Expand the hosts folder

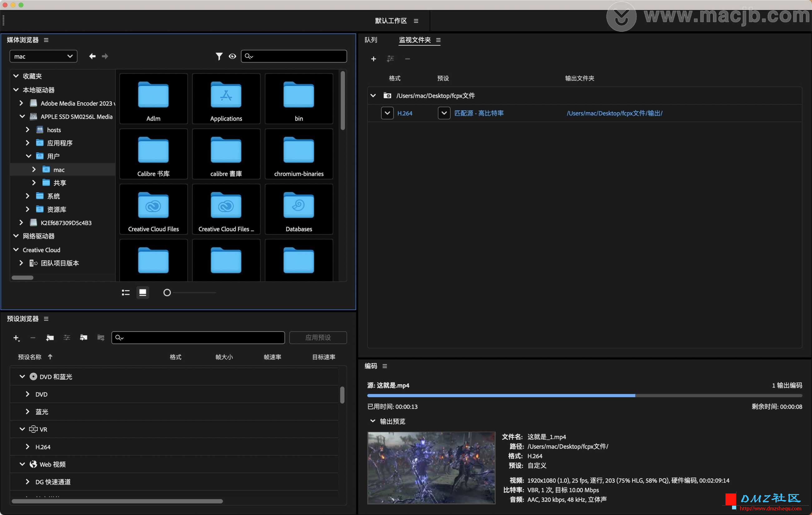click(x=27, y=130)
